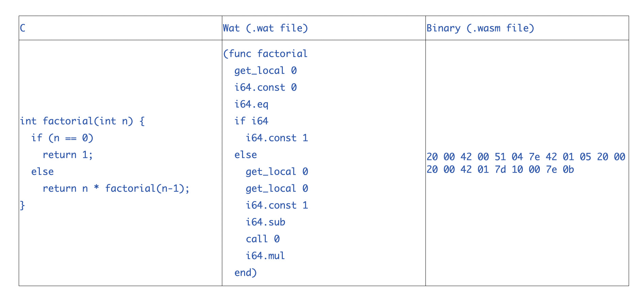The width and height of the screenshot is (644, 299).
Task: Click the "return n * factorial(n-1);" line
Action: 116,188
